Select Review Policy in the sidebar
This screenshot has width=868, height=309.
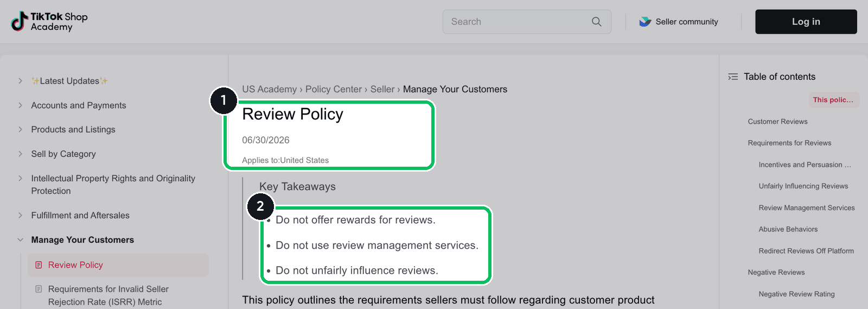(118, 265)
